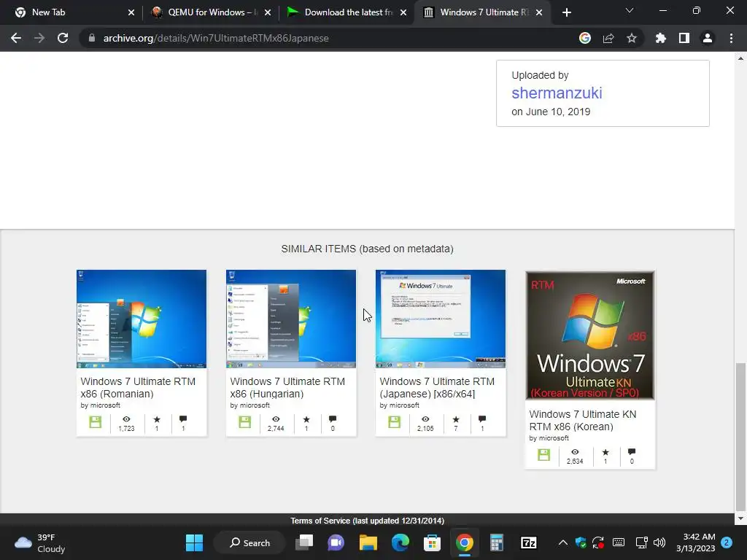Show hidden system tray icons
Image resolution: width=747 pixels, height=560 pixels.
point(562,542)
